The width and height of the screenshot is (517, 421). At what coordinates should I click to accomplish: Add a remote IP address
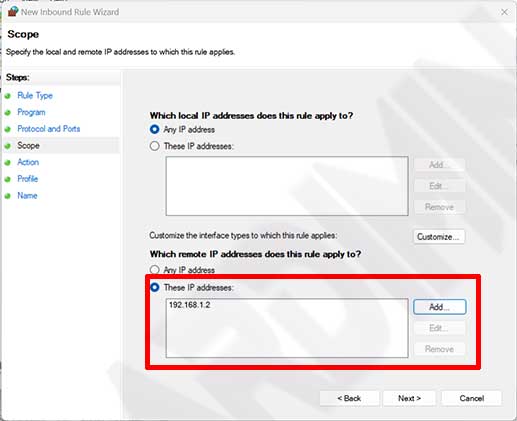point(440,307)
